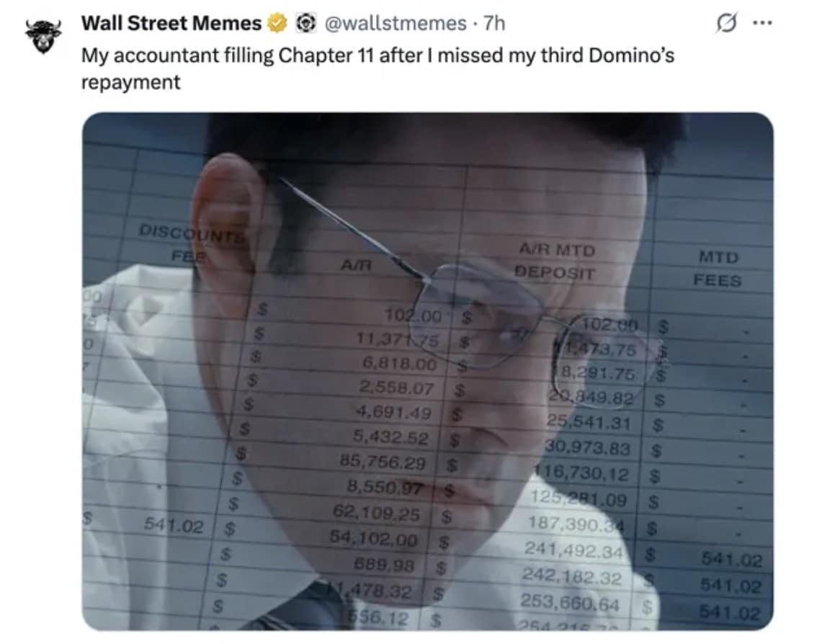Open the Wall Street Memes display name
Viewport: 817px width, 644px height.
(171, 24)
